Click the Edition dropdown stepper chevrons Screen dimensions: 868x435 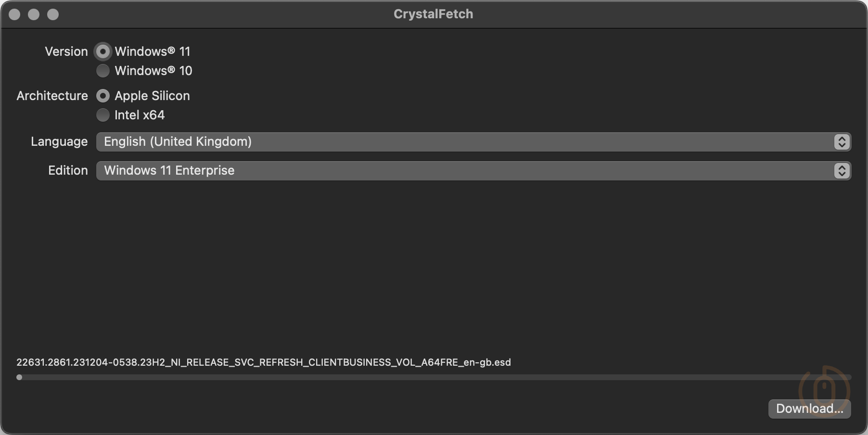click(x=842, y=170)
